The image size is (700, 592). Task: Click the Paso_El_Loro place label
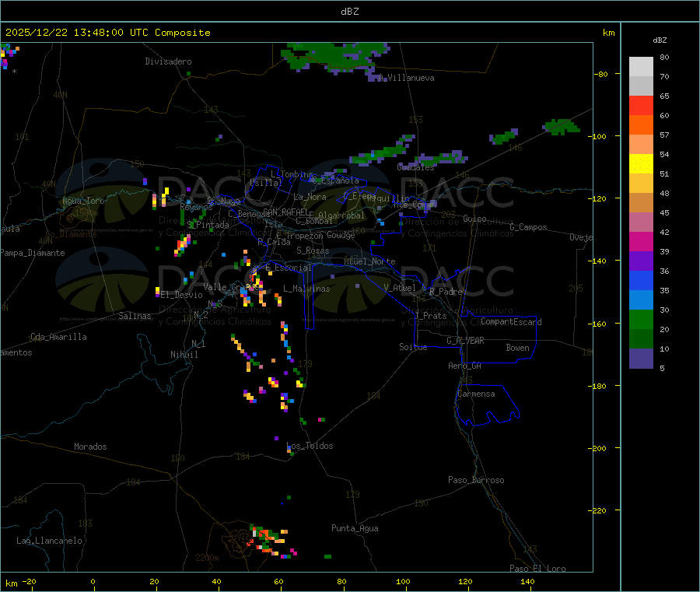coord(537,569)
